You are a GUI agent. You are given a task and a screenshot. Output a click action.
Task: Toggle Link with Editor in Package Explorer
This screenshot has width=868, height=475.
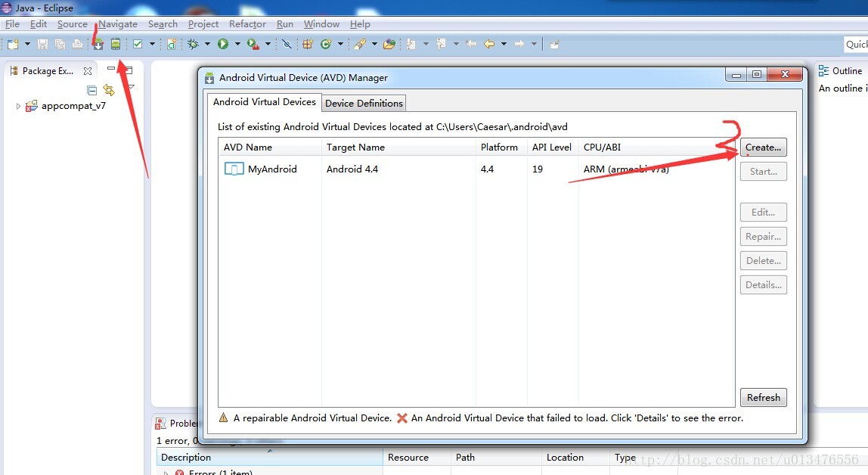109,90
